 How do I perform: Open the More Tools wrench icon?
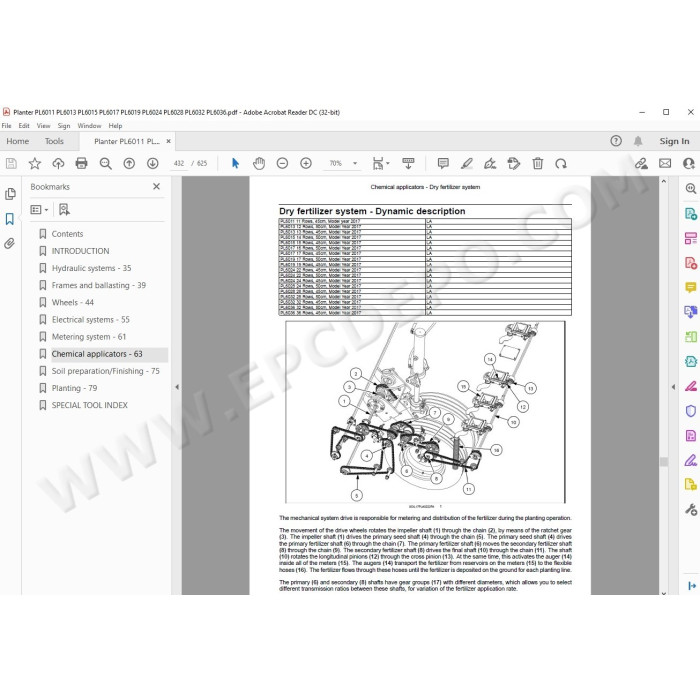pos(691,509)
